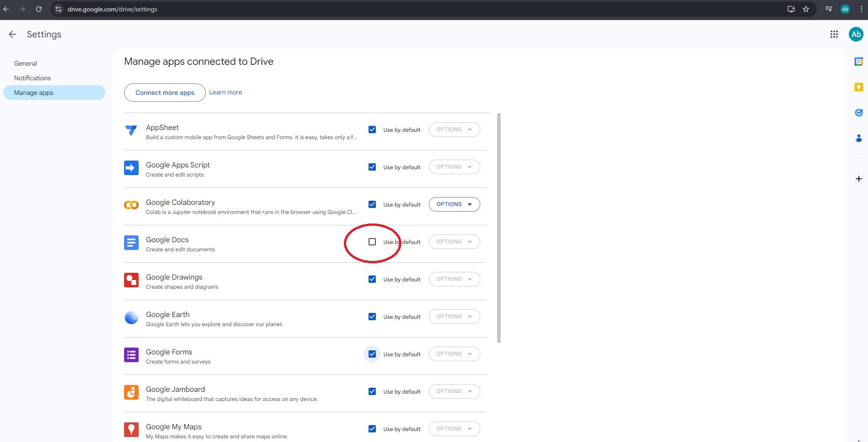Open Google Colaboratory OPTIONS dropdown
The image size is (868, 442).
[x=454, y=204]
